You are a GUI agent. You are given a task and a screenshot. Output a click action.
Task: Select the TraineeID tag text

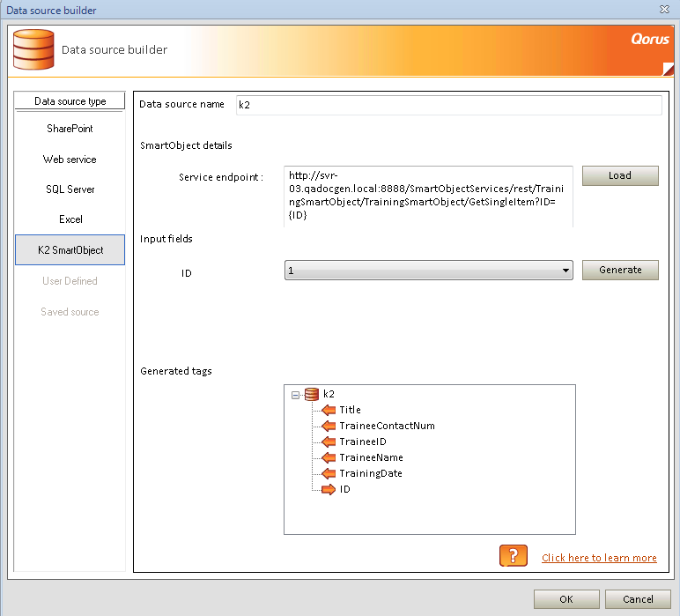point(363,442)
